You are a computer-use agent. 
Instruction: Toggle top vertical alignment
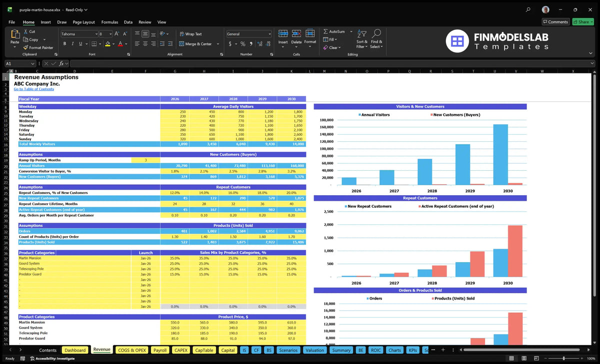tap(136, 34)
